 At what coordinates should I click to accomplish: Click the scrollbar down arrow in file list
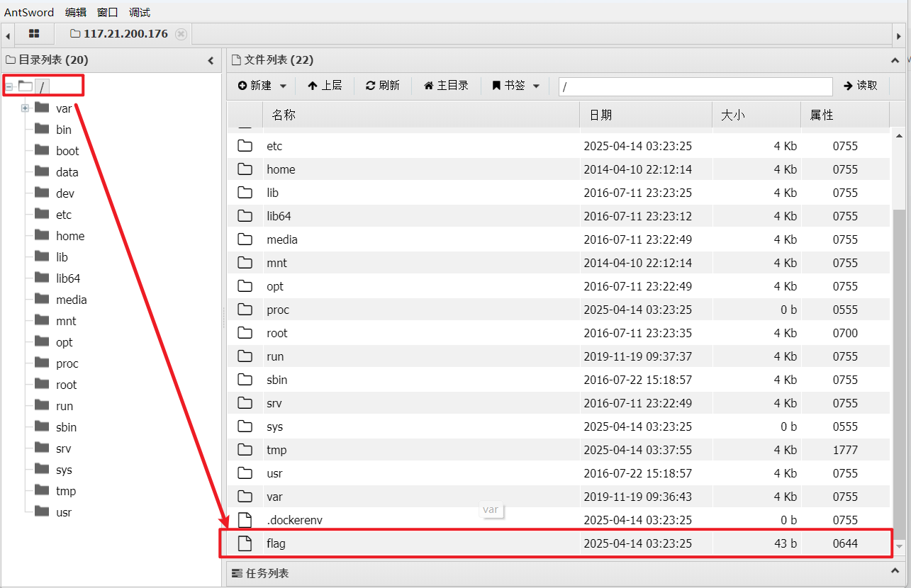tap(899, 546)
